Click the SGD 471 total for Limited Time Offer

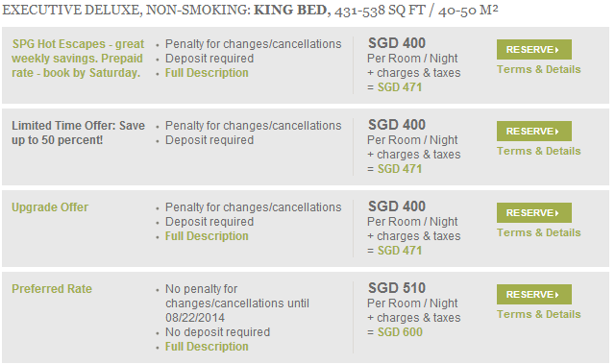click(400, 169)
